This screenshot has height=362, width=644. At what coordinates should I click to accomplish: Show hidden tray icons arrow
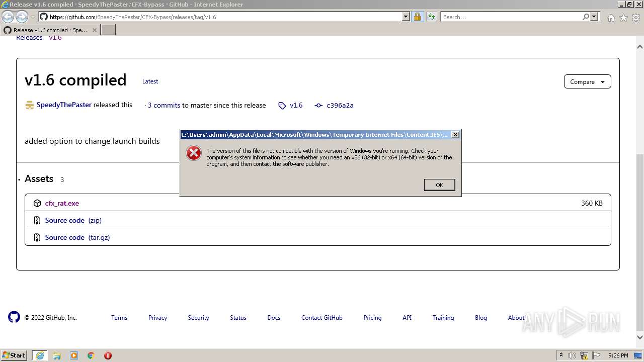click(561, 355)
